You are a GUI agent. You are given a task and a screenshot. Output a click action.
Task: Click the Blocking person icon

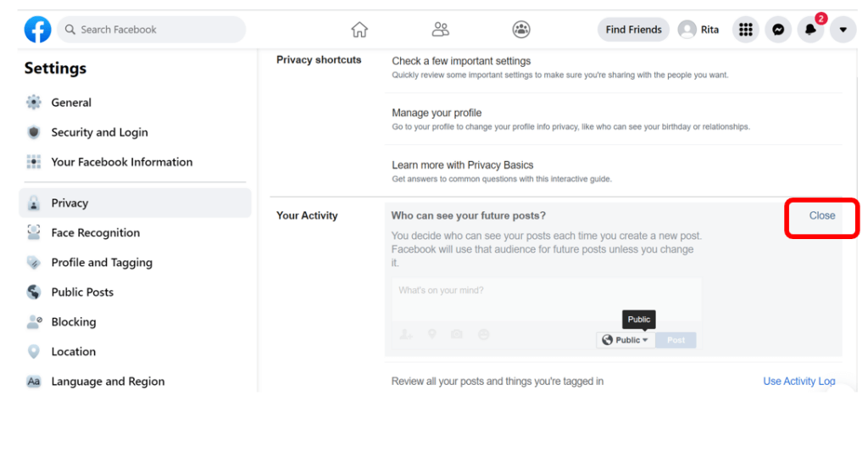point(34,321)
